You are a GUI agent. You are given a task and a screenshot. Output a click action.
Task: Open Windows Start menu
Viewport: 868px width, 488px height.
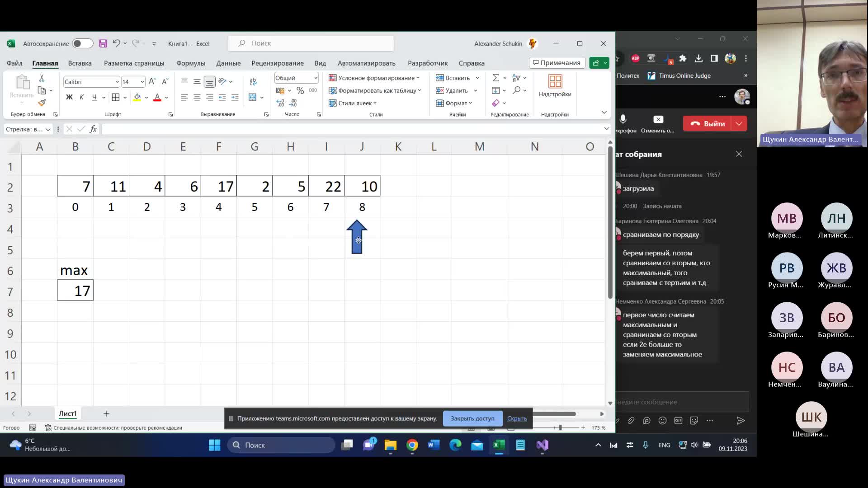[215, 445]
